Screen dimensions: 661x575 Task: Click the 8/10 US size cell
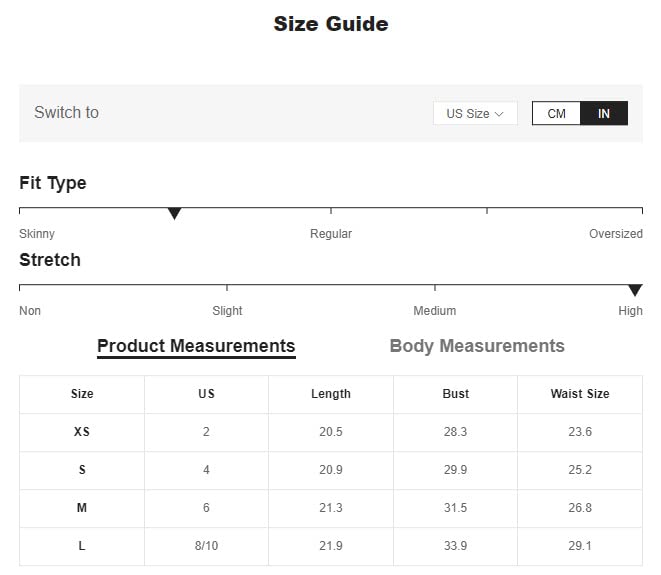click(206, 545)
